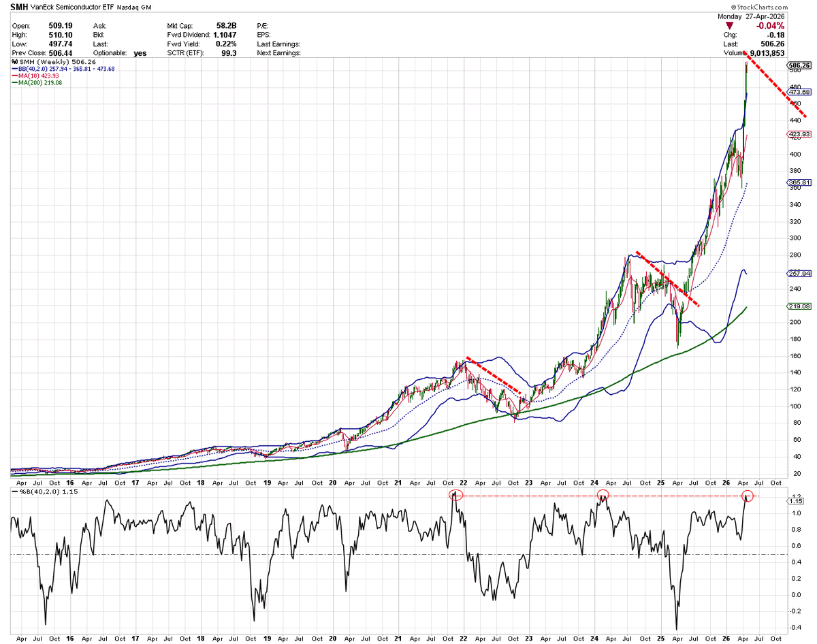
Task: Click the green MA(200) legend line marker
Action: [15, 82]
